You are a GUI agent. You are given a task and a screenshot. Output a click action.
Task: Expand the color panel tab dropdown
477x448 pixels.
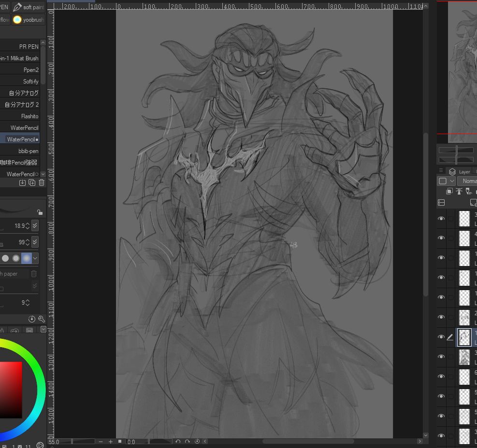[x=43, y=329]
